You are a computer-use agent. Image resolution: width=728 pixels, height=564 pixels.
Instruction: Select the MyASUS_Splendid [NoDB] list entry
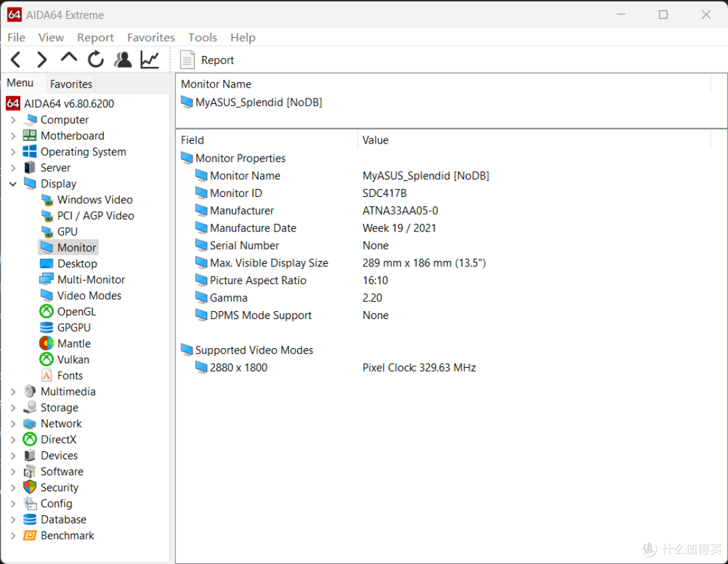251,102
